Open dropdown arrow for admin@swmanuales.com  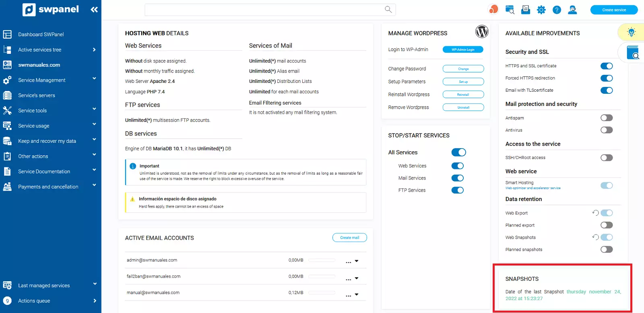[x=357, y=261]
